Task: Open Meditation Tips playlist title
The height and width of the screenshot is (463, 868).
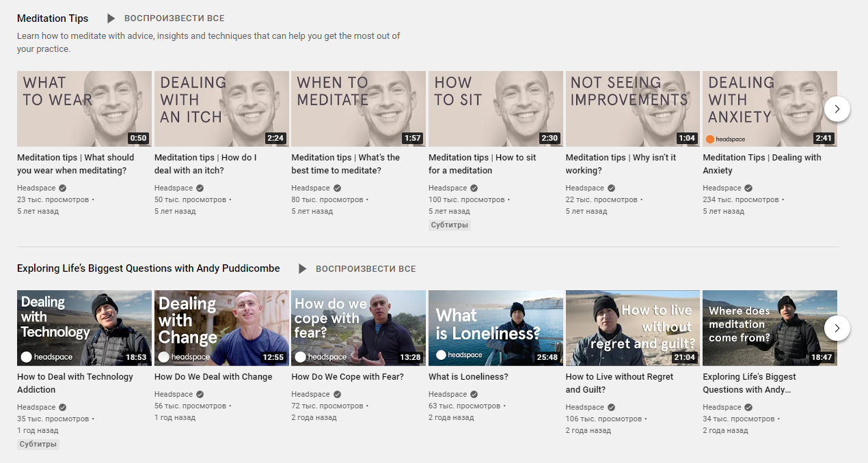Action: 53,18
